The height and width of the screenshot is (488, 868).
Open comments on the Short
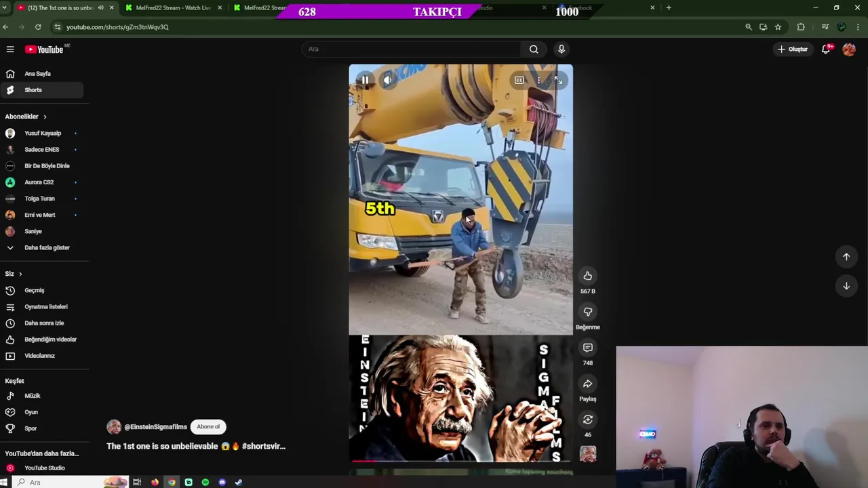(x=588, y=348)
